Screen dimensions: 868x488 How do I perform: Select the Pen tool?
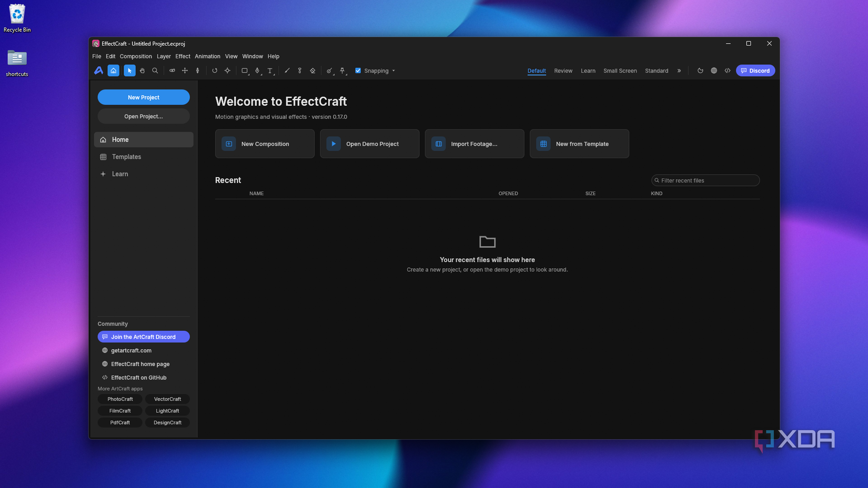pyautogui.click(x=257, y=70)
